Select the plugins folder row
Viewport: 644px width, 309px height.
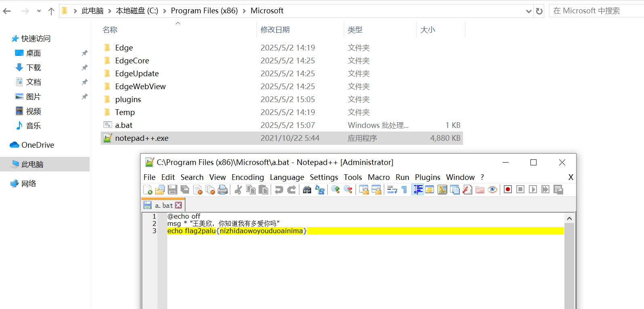coord(282,99)
